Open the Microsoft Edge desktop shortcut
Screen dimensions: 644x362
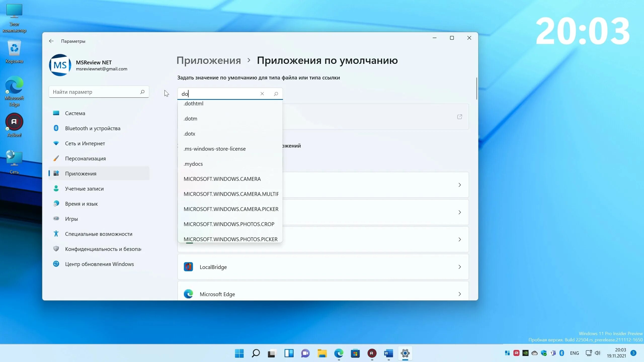(14, 91)
